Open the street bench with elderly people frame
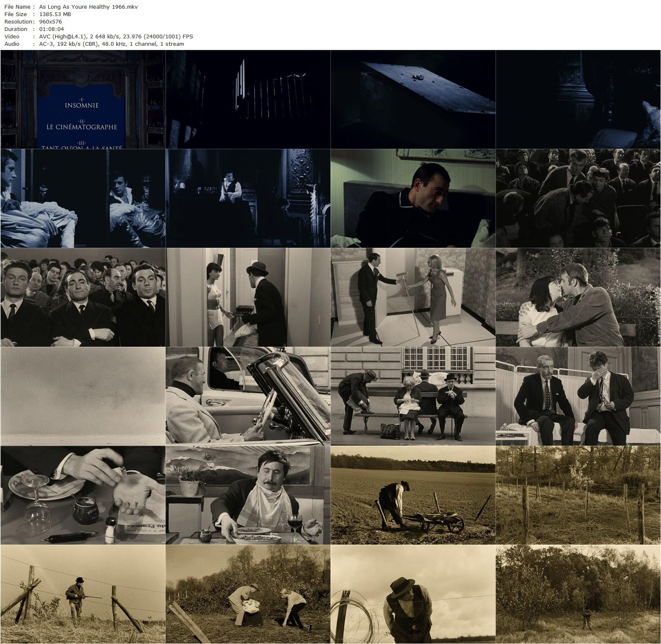The image size is (661, 644). tap(413, 396)
